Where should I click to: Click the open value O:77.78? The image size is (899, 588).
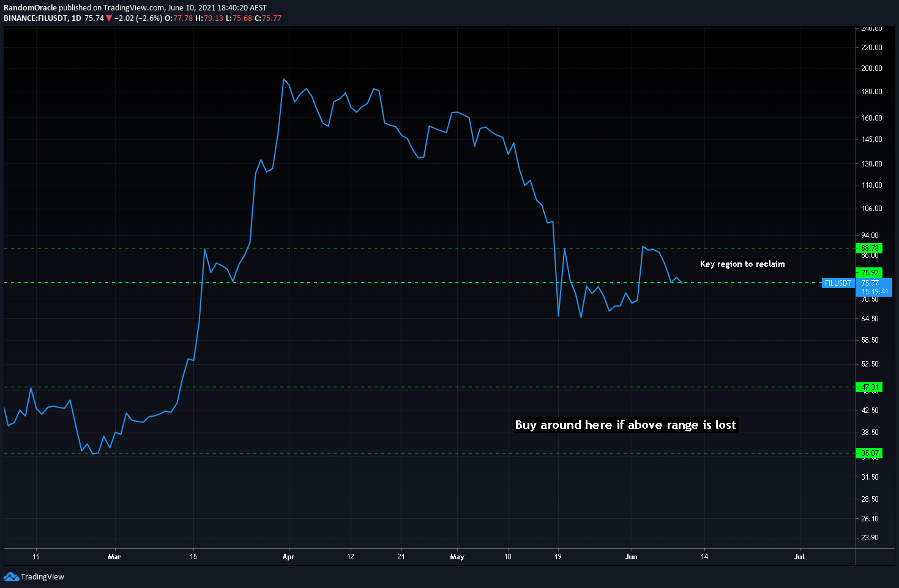pyautogui.click(x=179, y=18)
